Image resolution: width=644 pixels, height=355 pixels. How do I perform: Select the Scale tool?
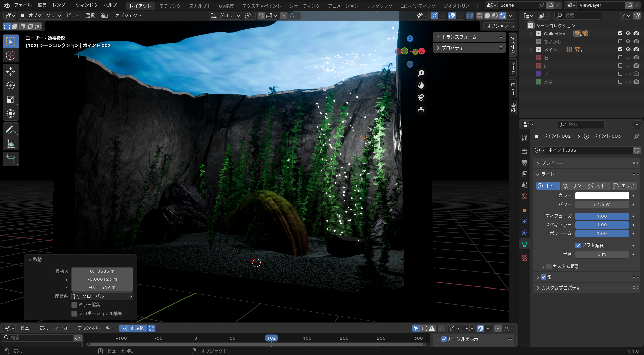coord(11,99)
